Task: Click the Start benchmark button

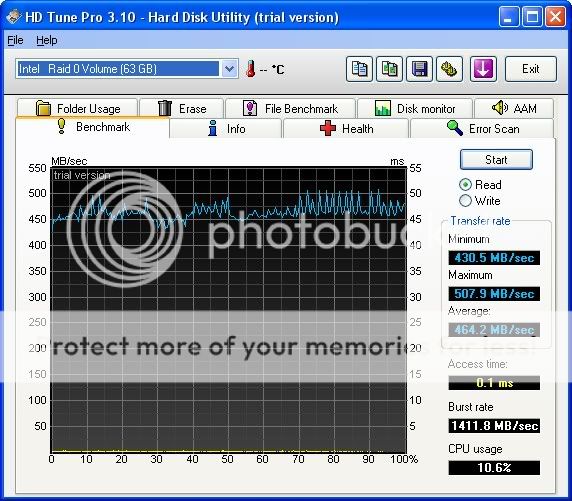Action: coord(496,159)
